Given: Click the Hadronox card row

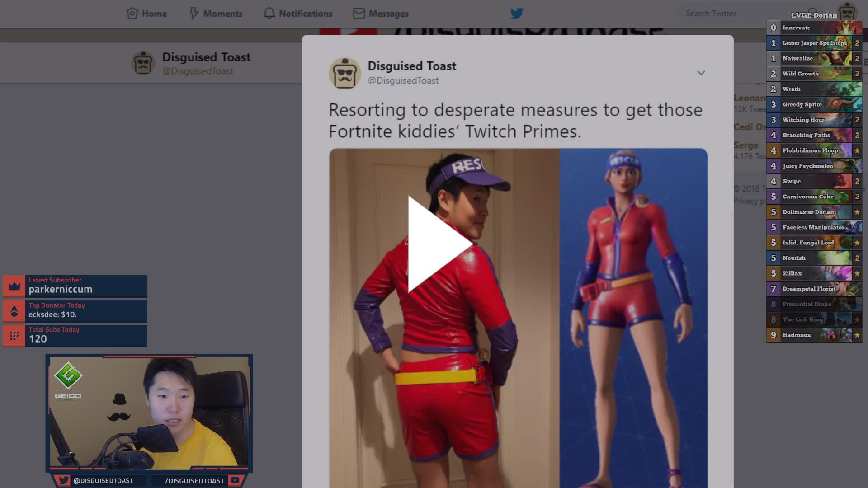Looking at the screenshot, I should pyautogui.click(x=814, y=335).
